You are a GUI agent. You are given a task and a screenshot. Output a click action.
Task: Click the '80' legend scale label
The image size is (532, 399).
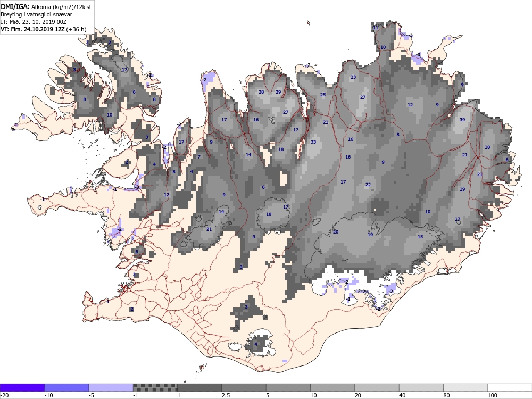pyautogui.click(x=447, y=395)
